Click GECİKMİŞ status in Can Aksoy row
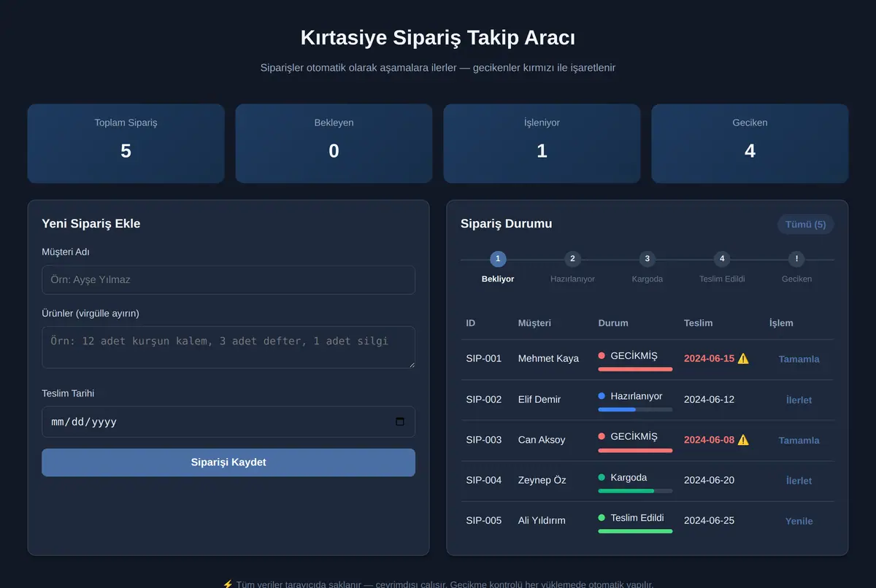This screenshot has width=876, height=588. (634, 436)
